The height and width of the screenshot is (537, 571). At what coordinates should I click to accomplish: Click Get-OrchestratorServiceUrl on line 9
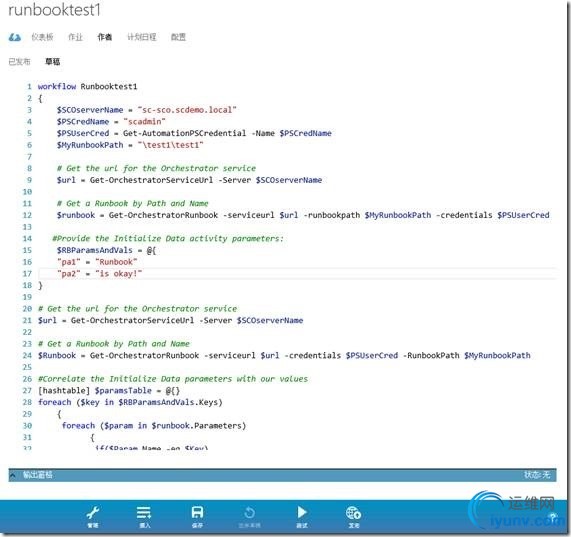[x=151, y=180]
